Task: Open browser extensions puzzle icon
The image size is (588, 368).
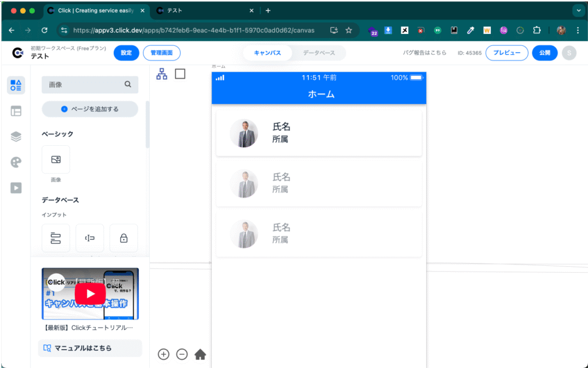Action: pos(537,30)
